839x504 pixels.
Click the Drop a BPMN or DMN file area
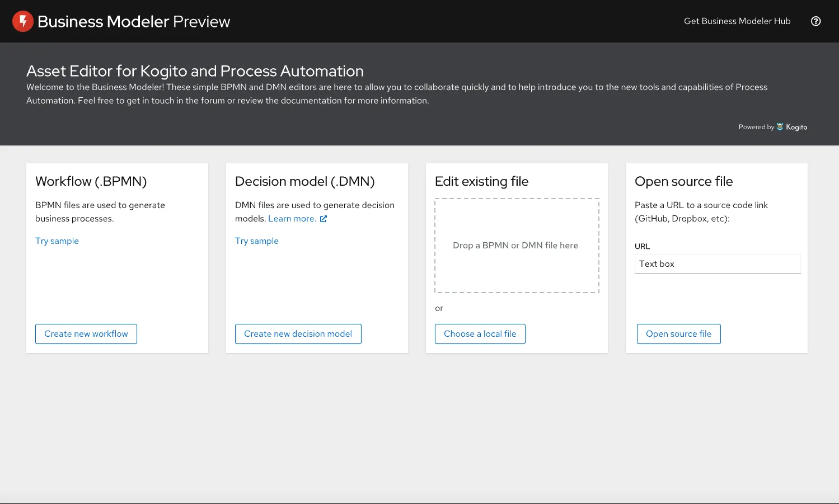pos(517,246)
